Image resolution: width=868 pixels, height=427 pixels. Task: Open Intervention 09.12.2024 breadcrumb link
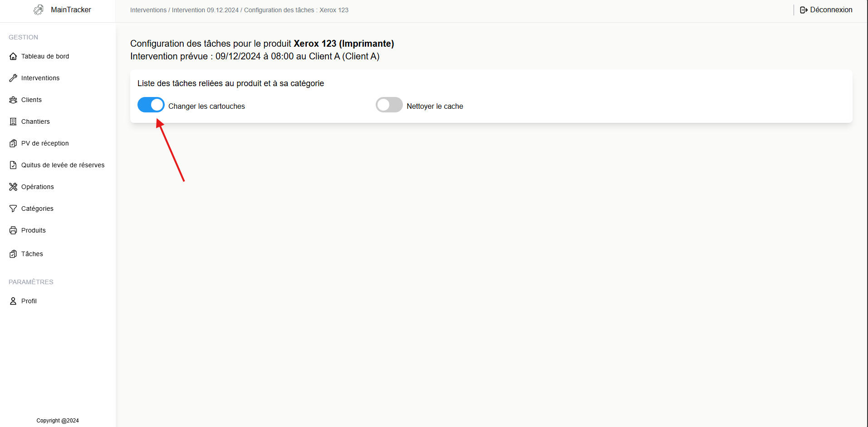click(x=205, y=10)
